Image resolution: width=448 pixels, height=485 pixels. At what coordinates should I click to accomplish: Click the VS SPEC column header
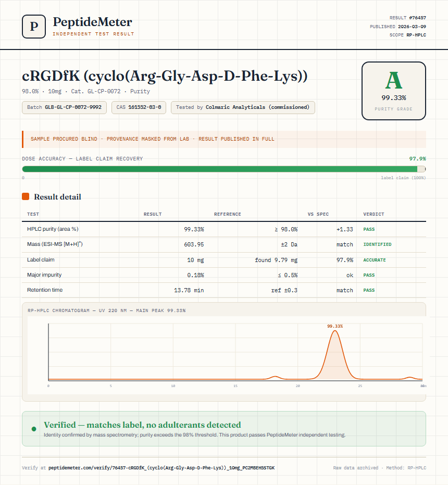click(318, 214)
